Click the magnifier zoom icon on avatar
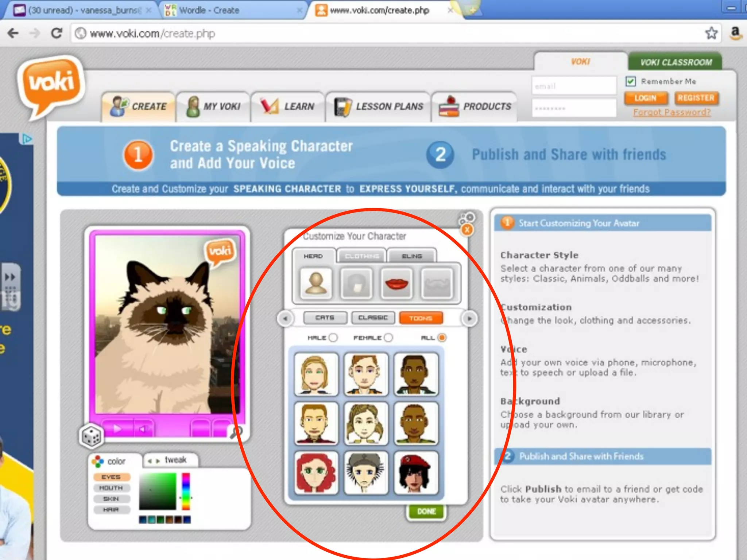This screenshot has height=560, width=747. click(236, 432)
